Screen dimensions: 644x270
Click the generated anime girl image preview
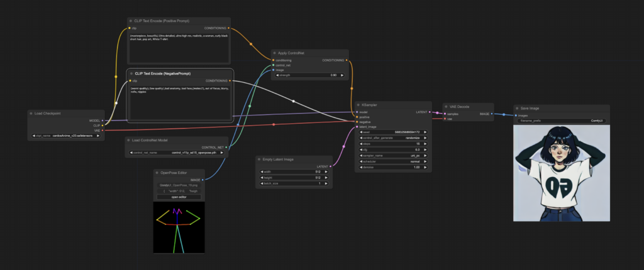562,173
